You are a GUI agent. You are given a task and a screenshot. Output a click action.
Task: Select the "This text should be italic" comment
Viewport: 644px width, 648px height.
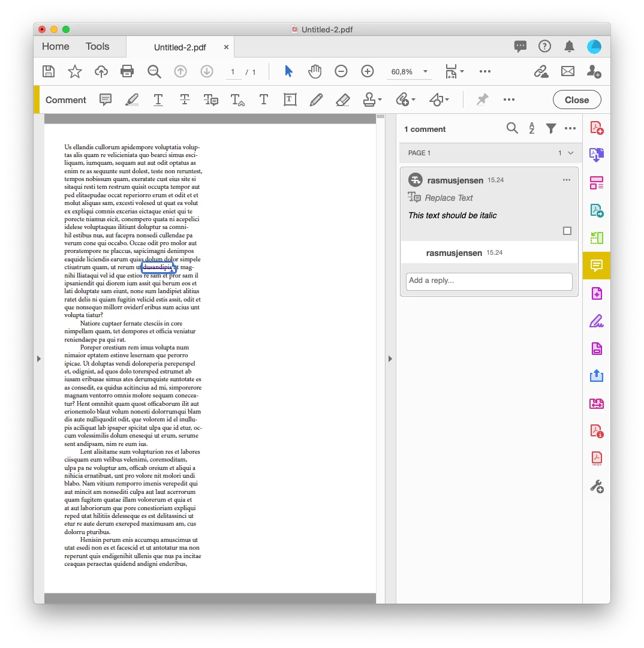pos(452,215)
